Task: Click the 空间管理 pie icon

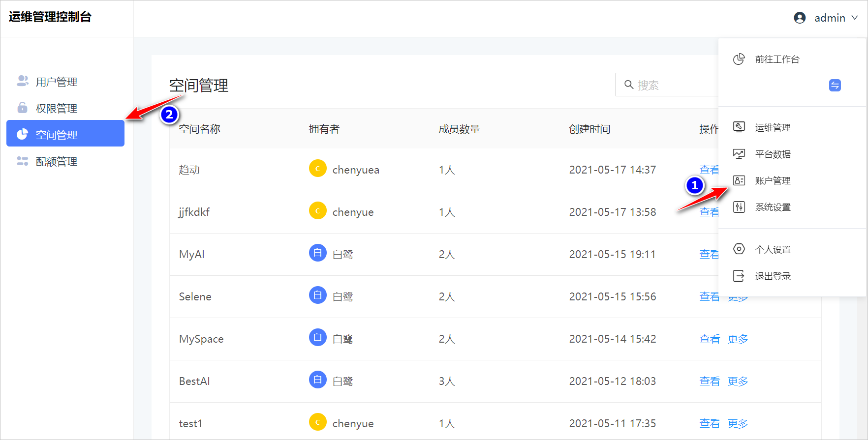Action: [x=22, y=134]
